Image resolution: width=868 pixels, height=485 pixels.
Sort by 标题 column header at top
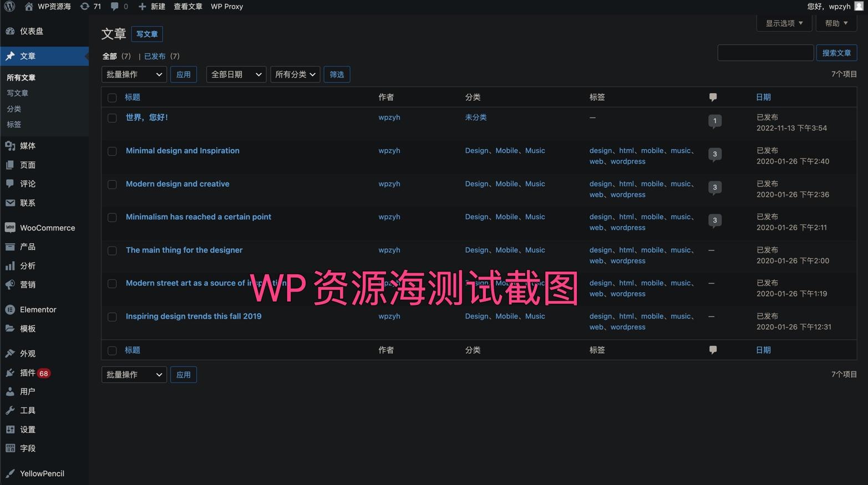click(133, 97)
